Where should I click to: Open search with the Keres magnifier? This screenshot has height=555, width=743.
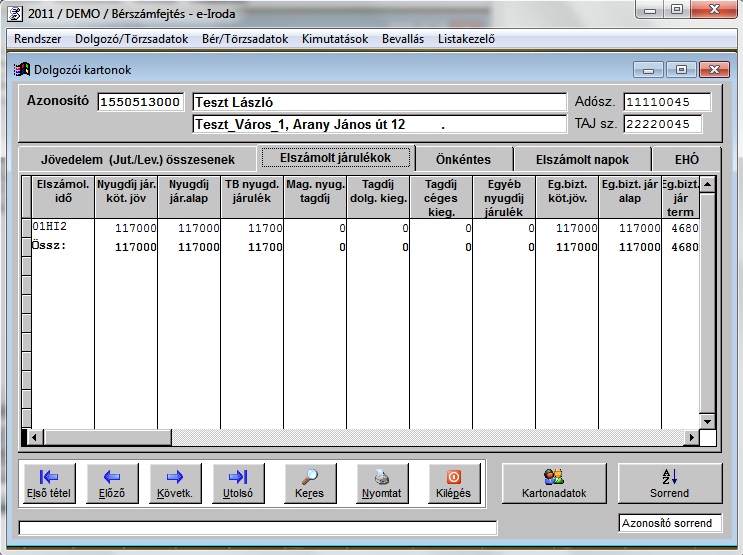tap(309, 483)
